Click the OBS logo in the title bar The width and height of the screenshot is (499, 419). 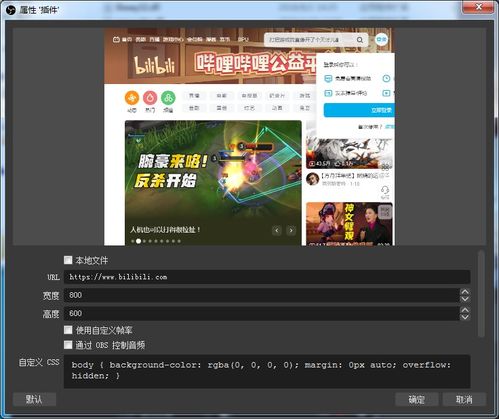pos(11,10)
